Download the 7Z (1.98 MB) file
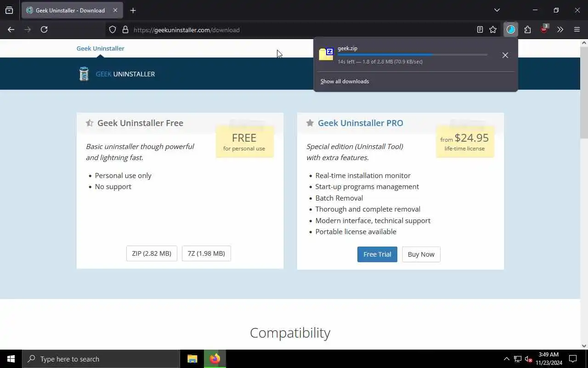588x368 pixels. coord(206,253)
